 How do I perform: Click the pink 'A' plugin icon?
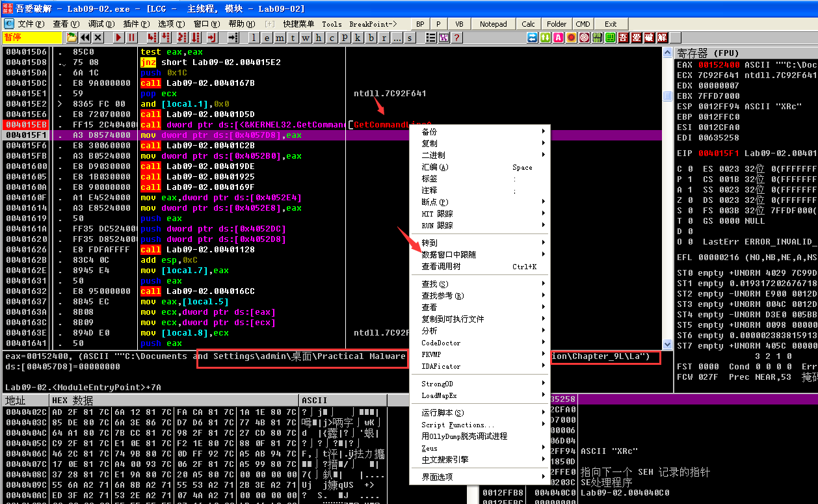tap(559, 38)
